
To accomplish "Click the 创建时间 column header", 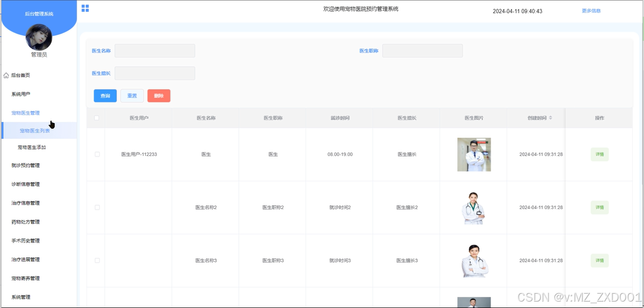I will [x=536, y=118].
